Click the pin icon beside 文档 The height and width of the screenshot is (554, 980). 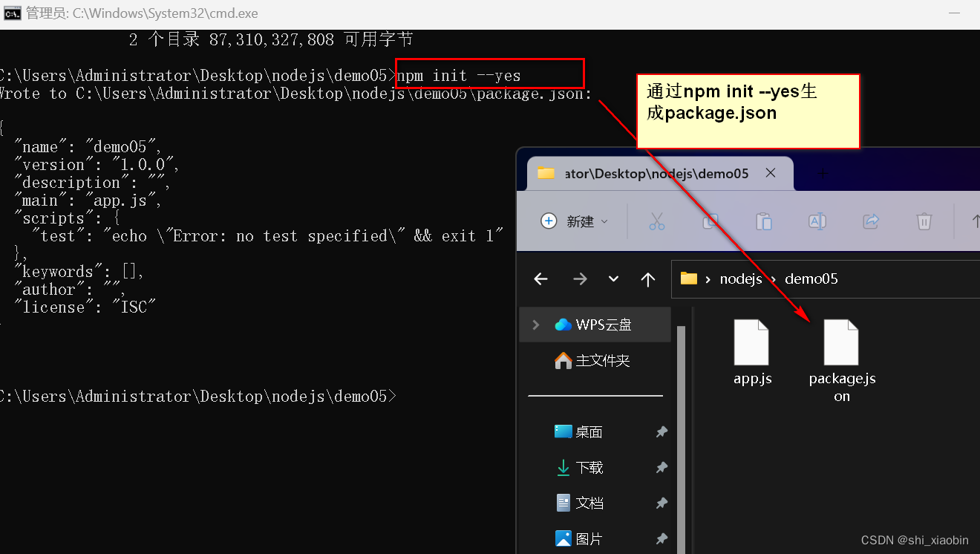pyautogui.click(x=661, y=503)
